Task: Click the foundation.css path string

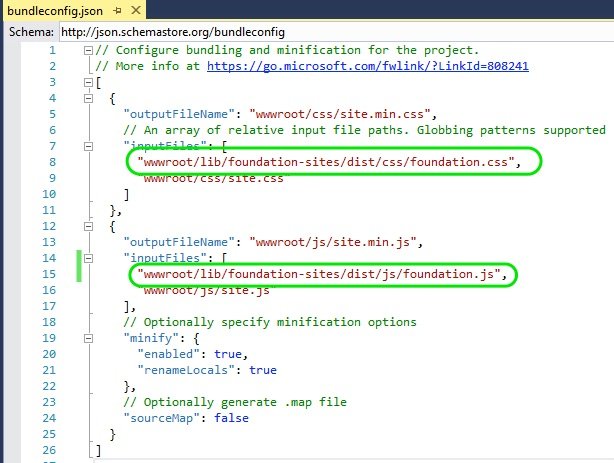Action: (x=325, y=162)
